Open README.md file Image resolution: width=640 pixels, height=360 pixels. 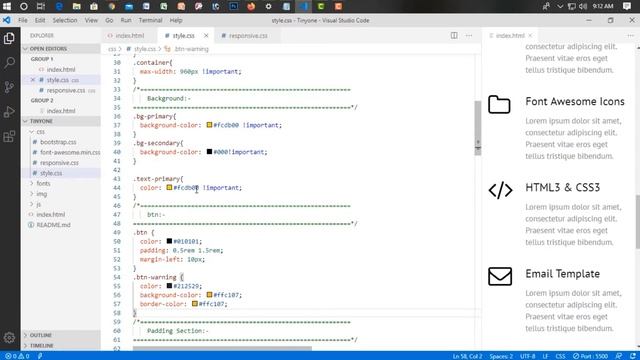point(53,225)
